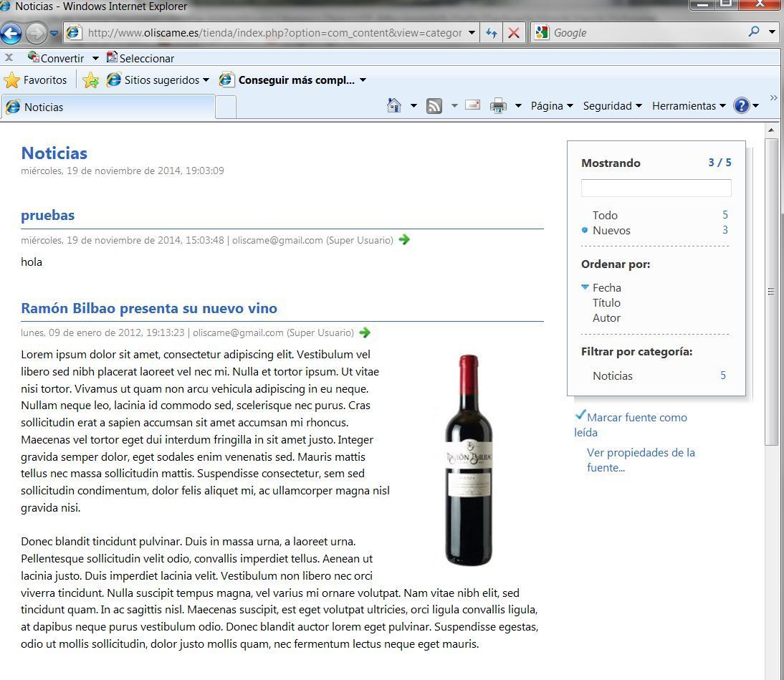Click the Read mail icon

tap(472, 105)
